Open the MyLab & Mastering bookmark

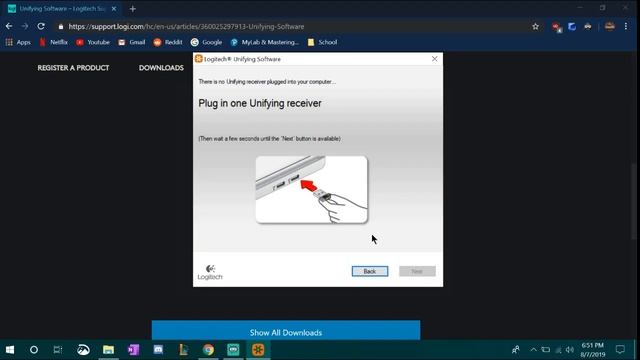pyautogui.click(x=264, y=42)
